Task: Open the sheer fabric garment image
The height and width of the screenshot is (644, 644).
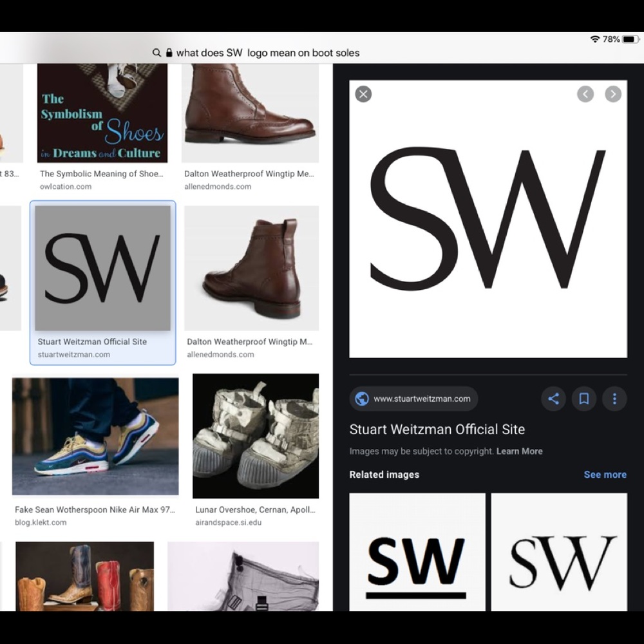Action: (243, 576)
